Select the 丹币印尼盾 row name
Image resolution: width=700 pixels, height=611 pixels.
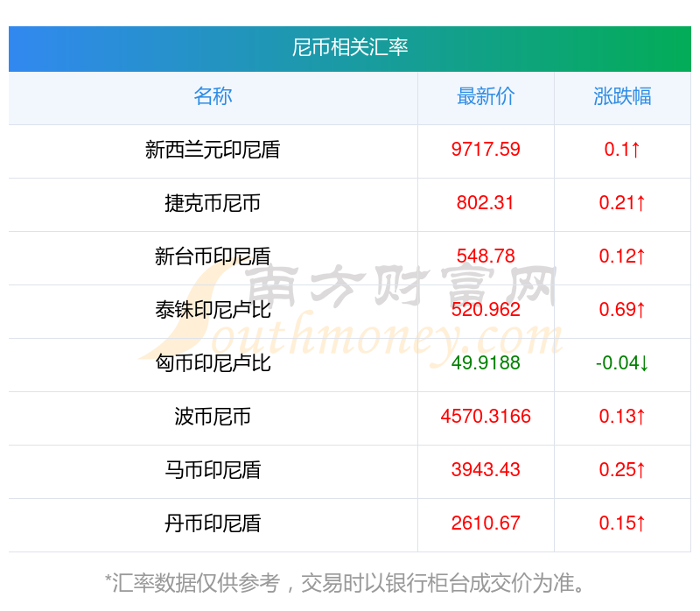point(213,523)
